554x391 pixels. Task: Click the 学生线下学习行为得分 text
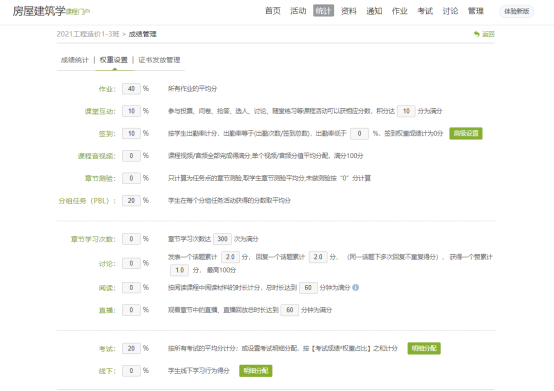[199, 371]
